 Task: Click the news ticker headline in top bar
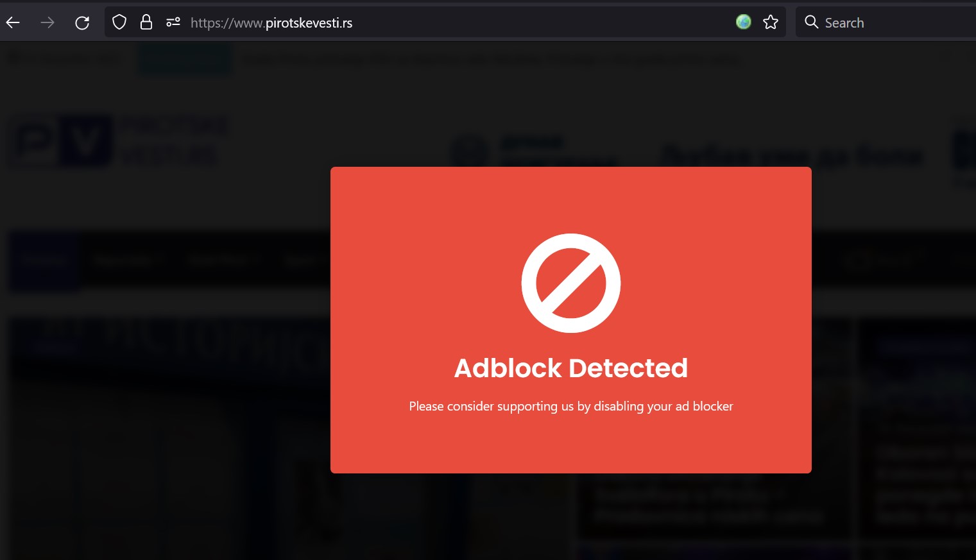click(491, 58)
